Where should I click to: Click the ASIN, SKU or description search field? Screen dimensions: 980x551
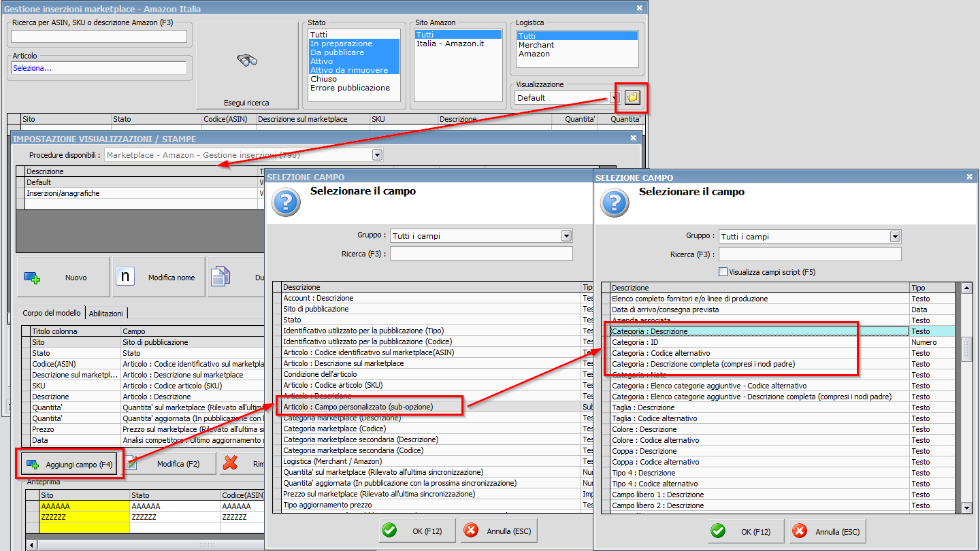click(99, 37)
